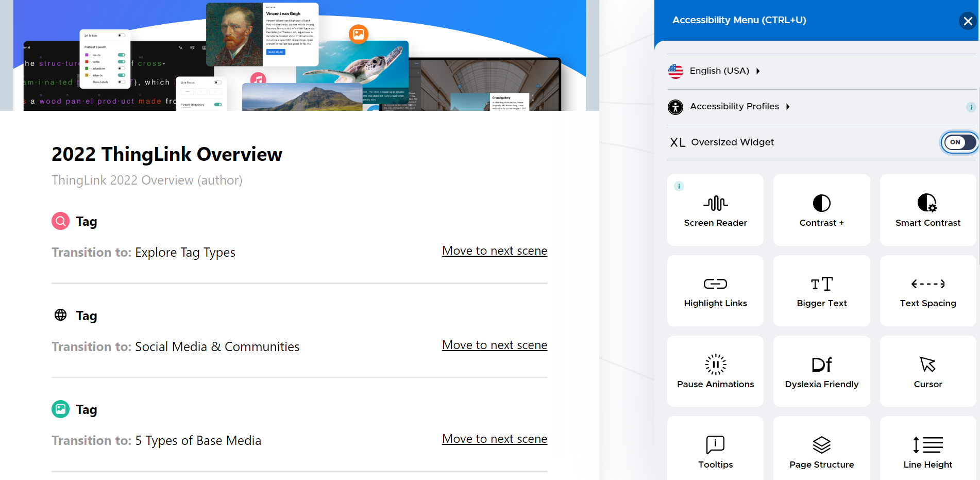Switch off the Oversized Widget toggle
Viewport: 980px width, 480px height.
[x=959, y=142]
